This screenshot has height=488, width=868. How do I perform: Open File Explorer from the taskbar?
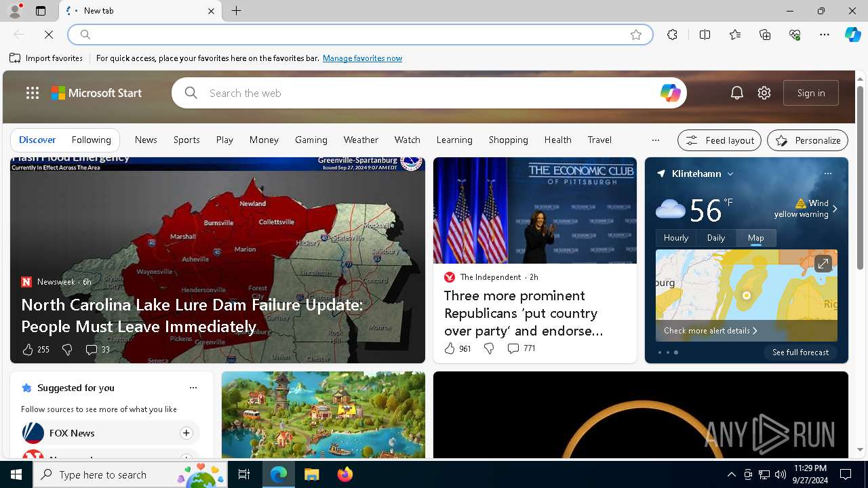coord(312,474)
